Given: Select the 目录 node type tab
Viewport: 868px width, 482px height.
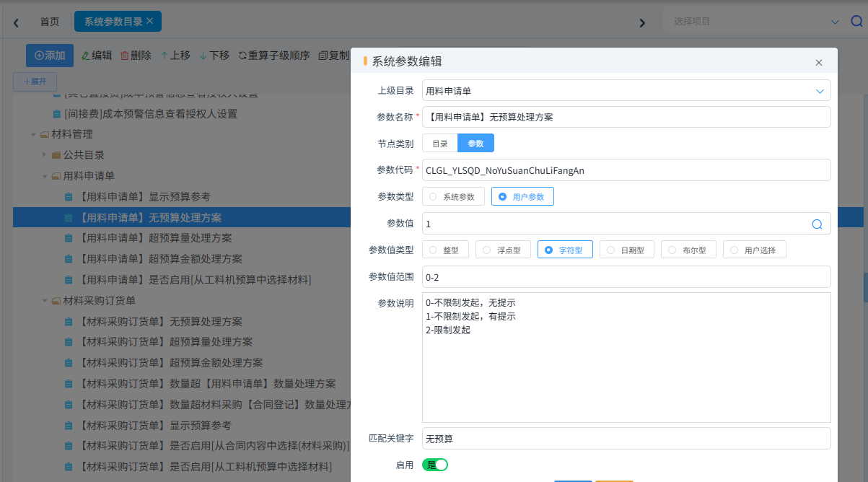Looking at the screenshot, I should (x=439, y=142).
